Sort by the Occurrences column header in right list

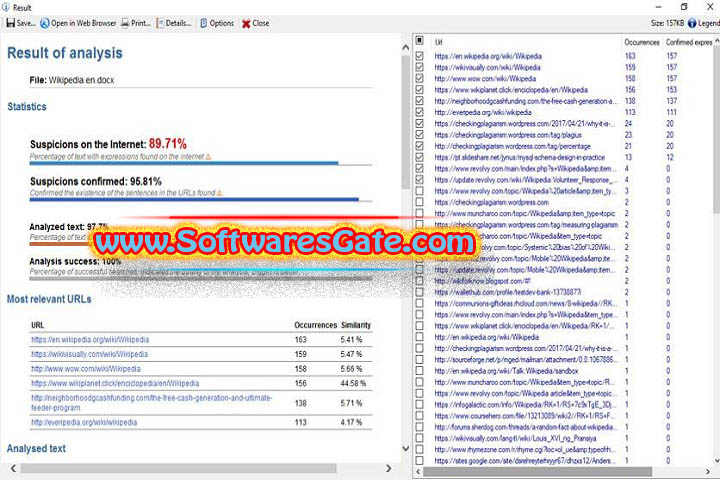click(x=641, y=42)
